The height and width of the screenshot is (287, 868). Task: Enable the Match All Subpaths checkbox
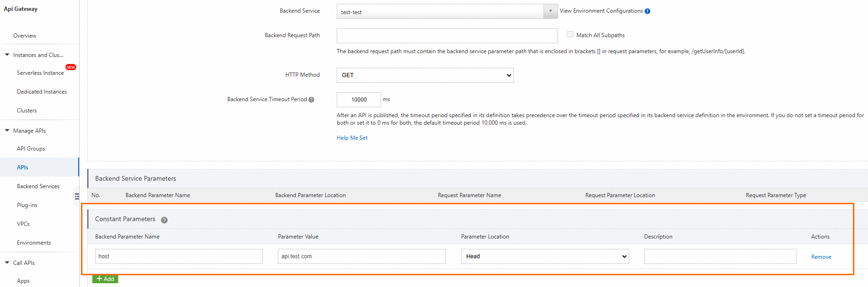click(x=570, y=34)
